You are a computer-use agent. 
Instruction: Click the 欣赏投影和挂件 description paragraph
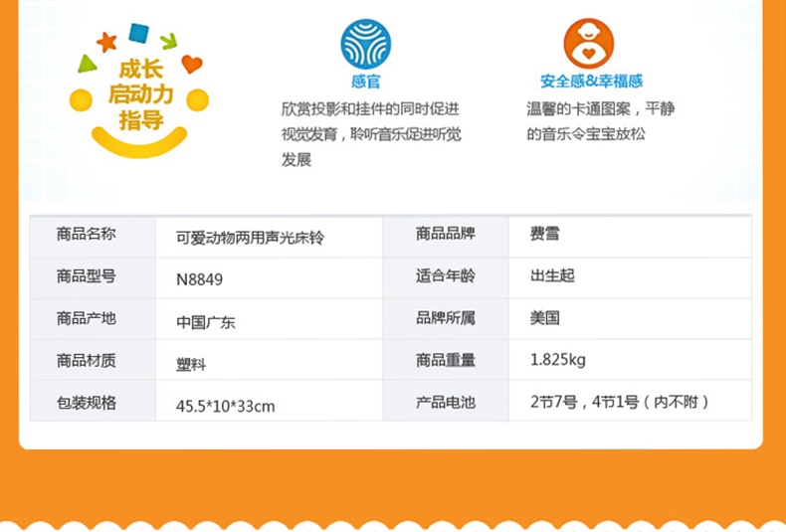(371, 134)
